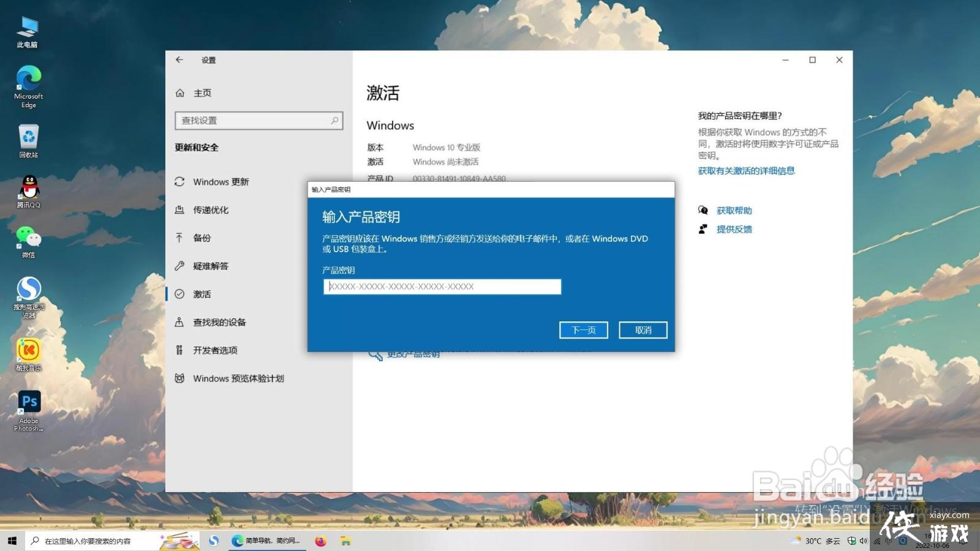This screenshot has height=551, width=980.
Task: Focus the 查找设置 search box
Action: (259, 121)
